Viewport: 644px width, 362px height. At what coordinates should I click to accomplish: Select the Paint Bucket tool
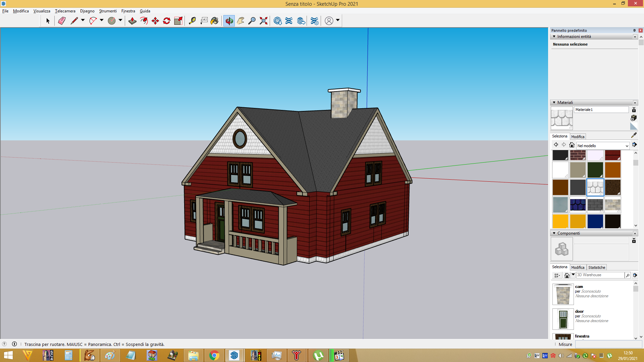pos(214,21)
